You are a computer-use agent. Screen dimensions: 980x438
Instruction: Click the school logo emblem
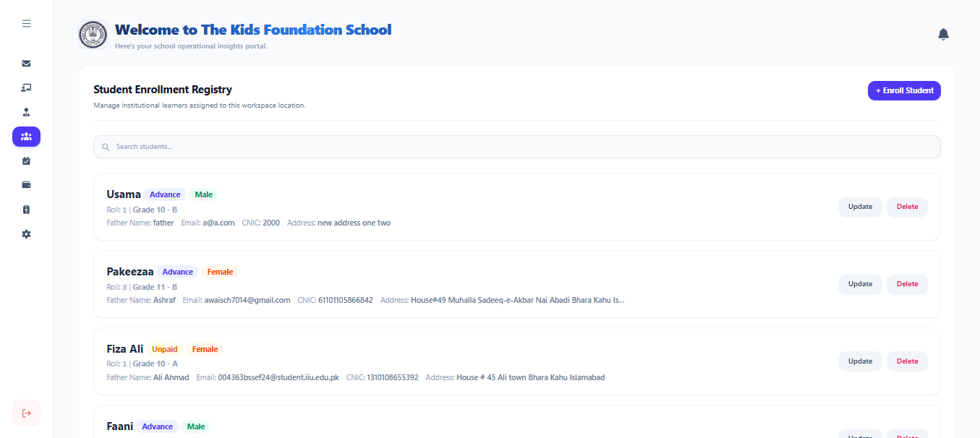pos(93,35)
